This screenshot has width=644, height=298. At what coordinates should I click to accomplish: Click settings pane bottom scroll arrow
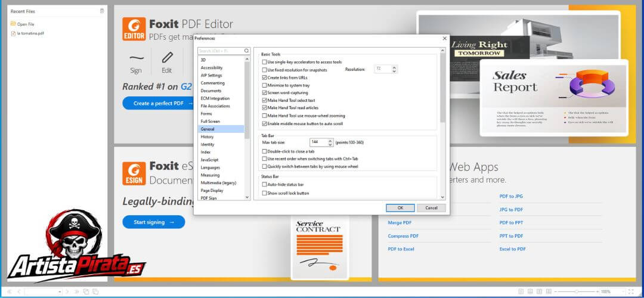(442, 197)
